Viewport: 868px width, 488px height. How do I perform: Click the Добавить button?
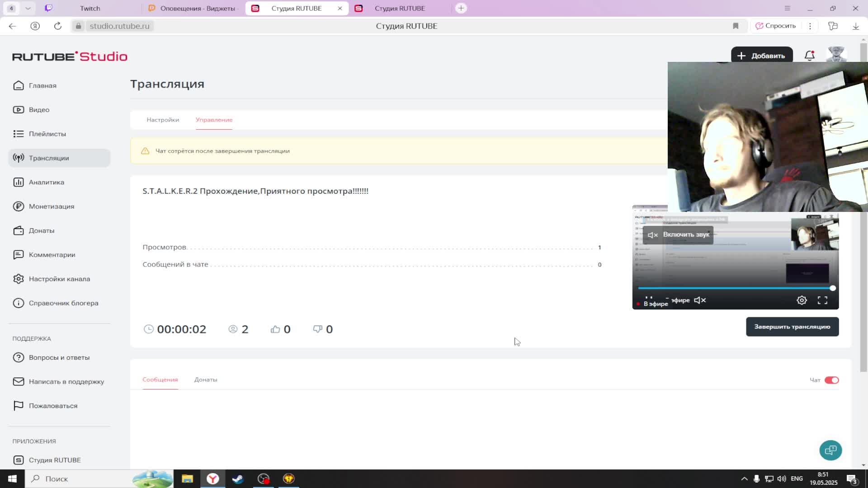pos(762,56)
